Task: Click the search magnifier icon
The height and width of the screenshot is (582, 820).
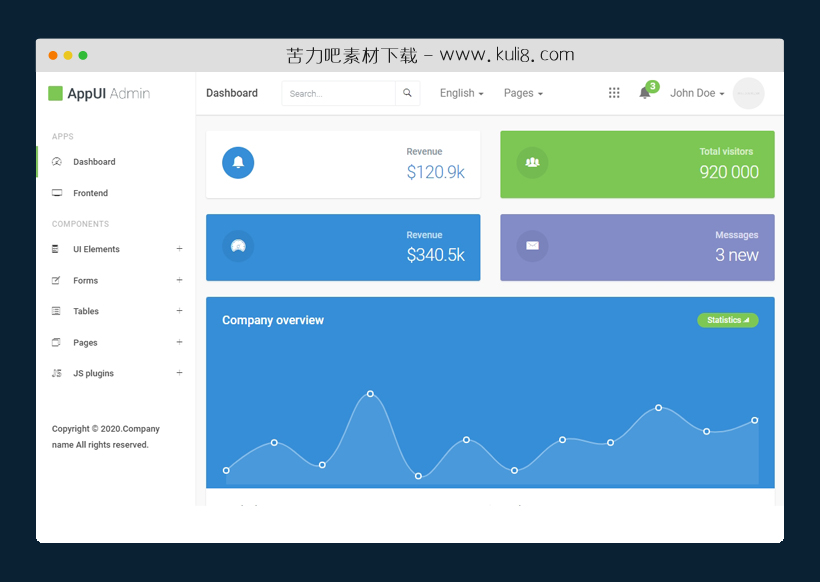Action: (x=407, y=93)
